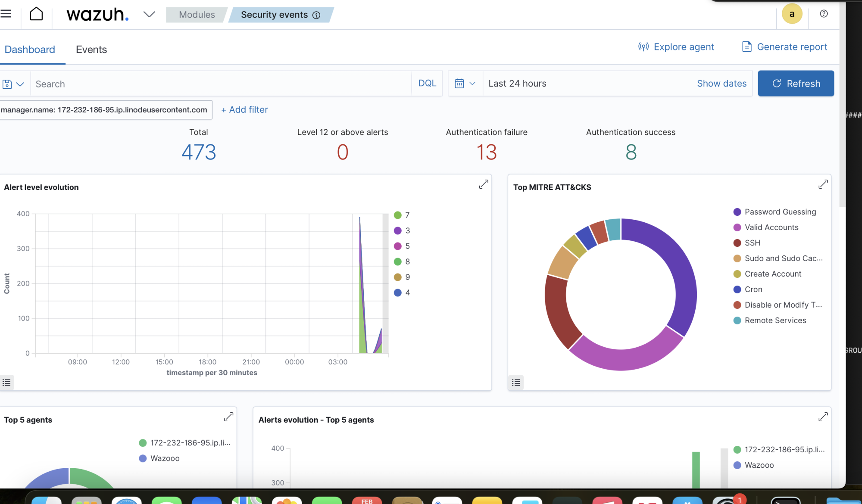862x504 pixels.
Task: Toggle legend of Alert level evolution chart
Action: (6, 382)
